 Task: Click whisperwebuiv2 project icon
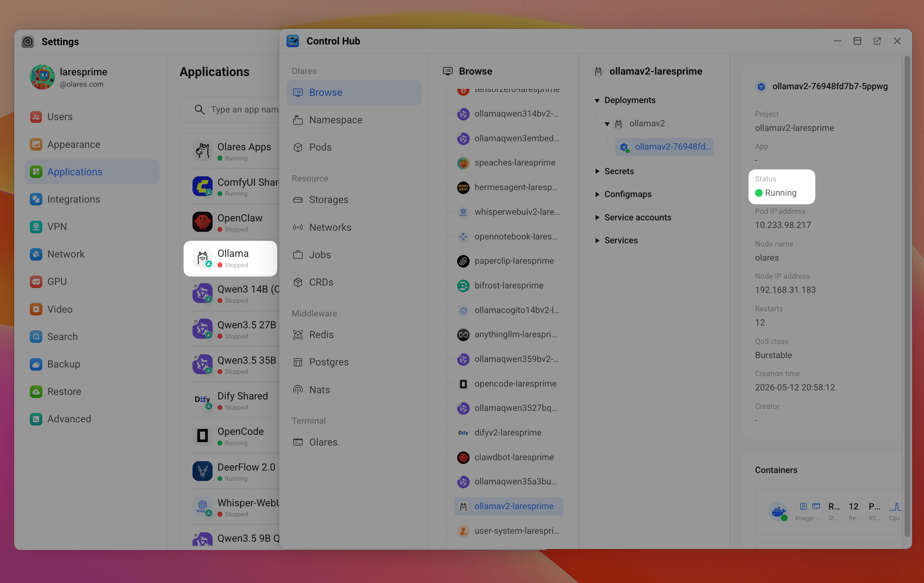click(463, 212)
